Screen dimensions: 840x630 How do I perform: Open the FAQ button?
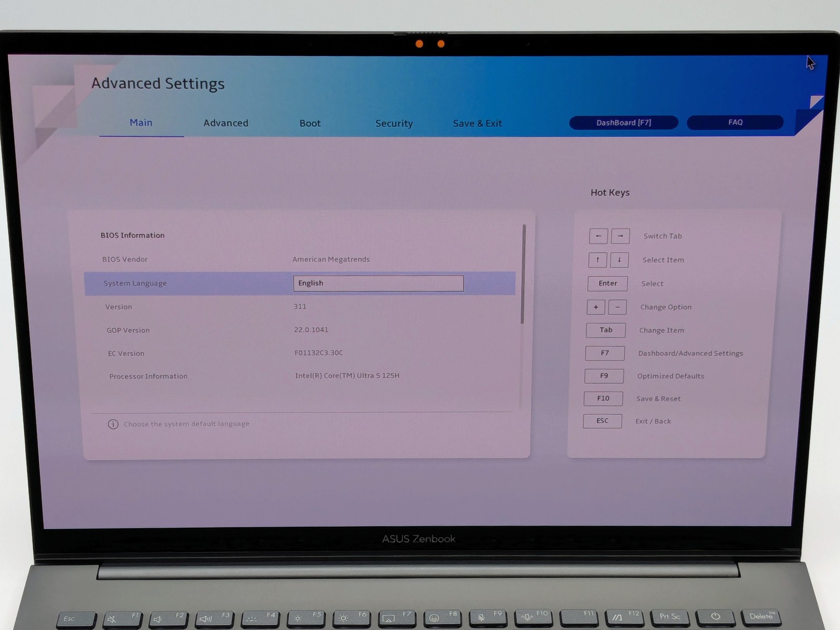[x=735, y=122]
